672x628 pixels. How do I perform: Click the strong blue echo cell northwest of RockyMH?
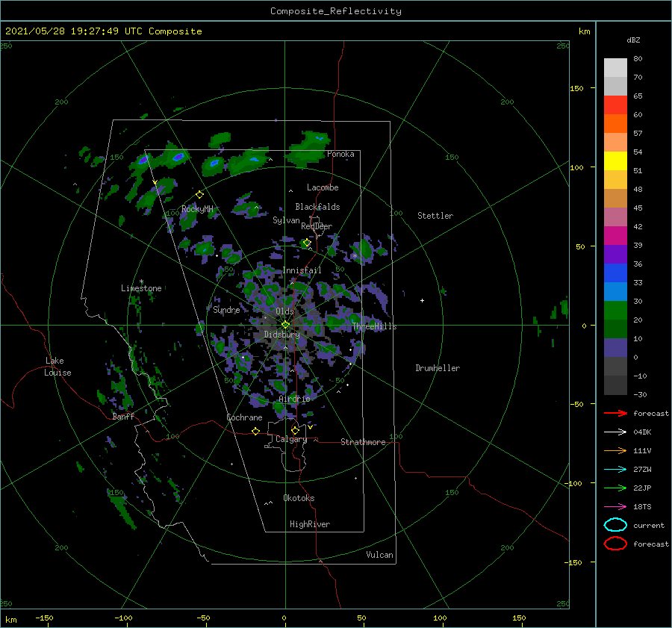pos(178,157)
